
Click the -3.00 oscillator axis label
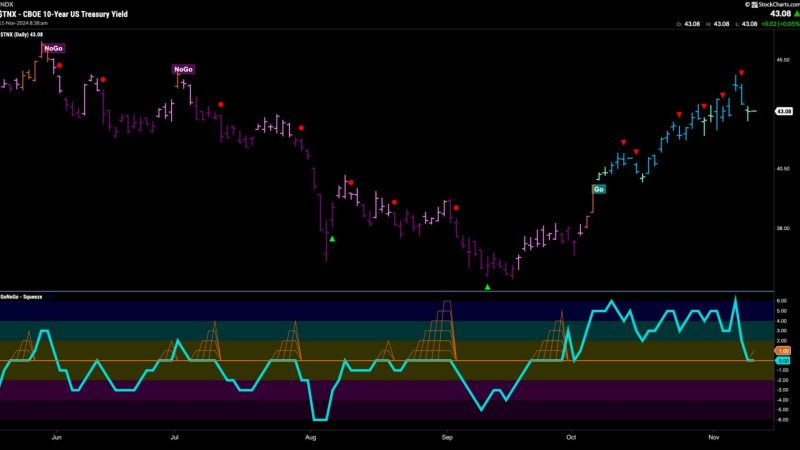coord(782,390)
